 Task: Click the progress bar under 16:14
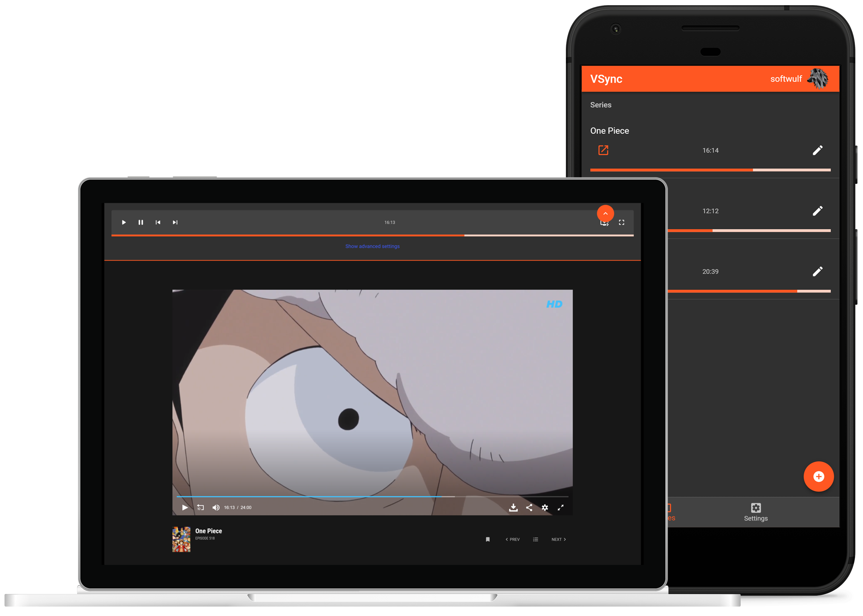pos(710,170)
